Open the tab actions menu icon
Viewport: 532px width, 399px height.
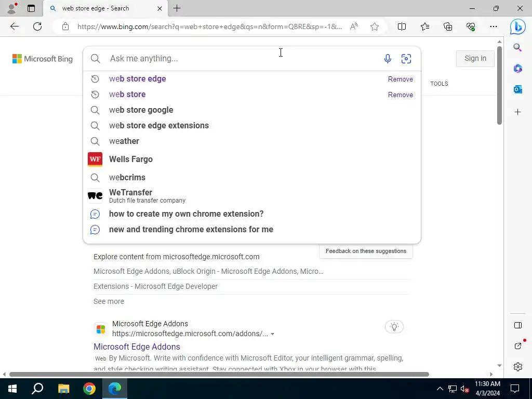(x=31, y=8)
